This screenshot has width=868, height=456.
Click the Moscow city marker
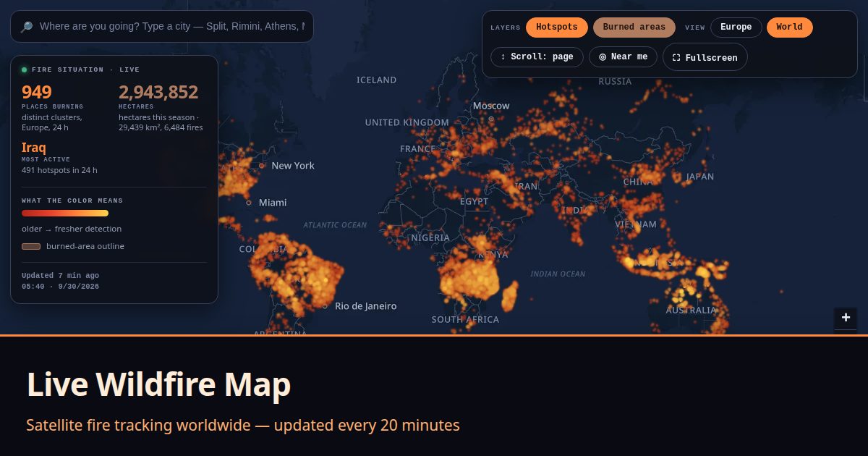491,118
